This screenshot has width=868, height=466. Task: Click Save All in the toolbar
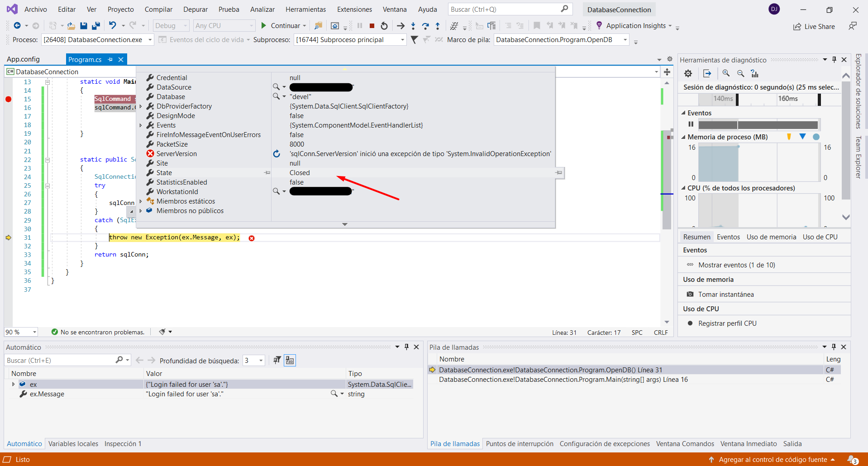click(x=95, y=26)
